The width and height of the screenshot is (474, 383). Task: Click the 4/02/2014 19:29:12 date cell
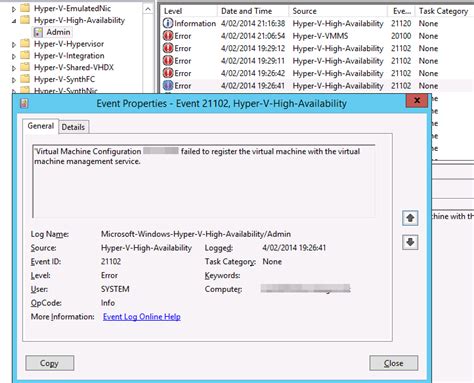pos(253,48)
